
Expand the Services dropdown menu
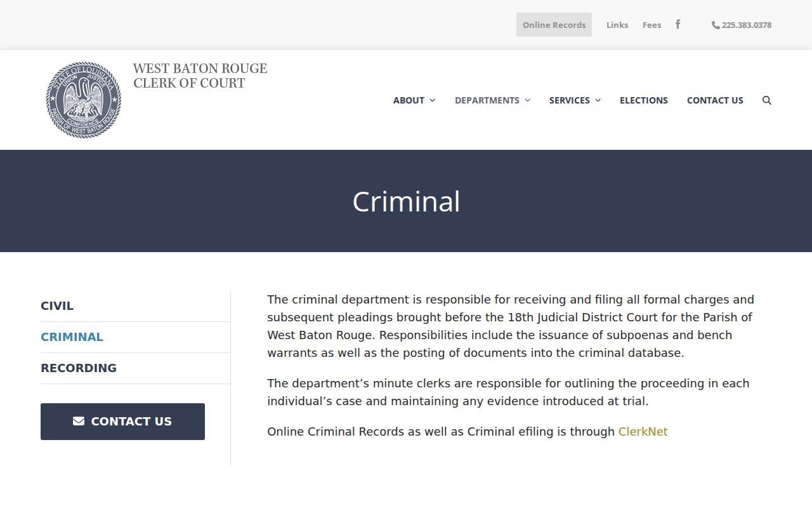[575, 100]
